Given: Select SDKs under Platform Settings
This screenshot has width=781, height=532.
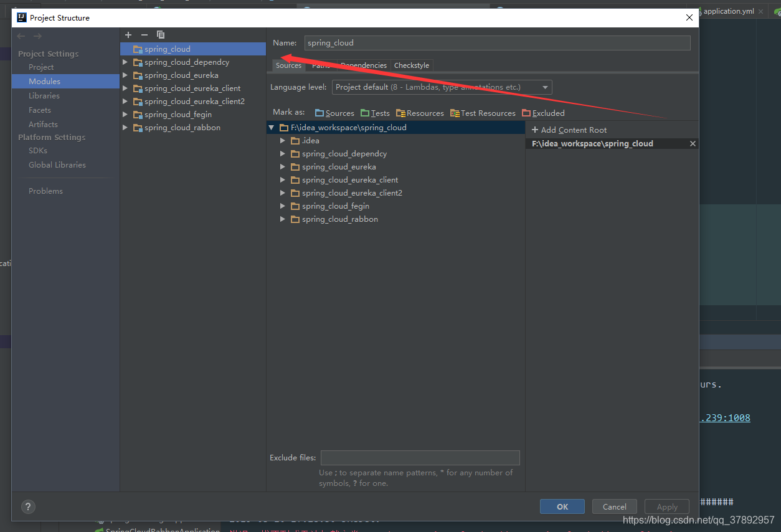Looking at the screenshot, I should tap(37, 150).
